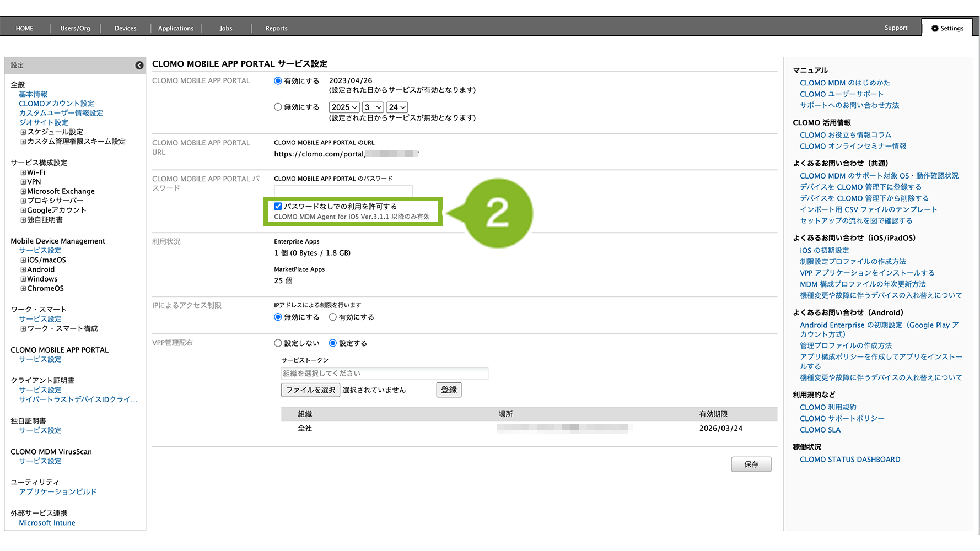The width and height of the screenshot is (980, 551).
Task: Expand the ChromeOS tree plus icon
Action: tap(24, 289)
